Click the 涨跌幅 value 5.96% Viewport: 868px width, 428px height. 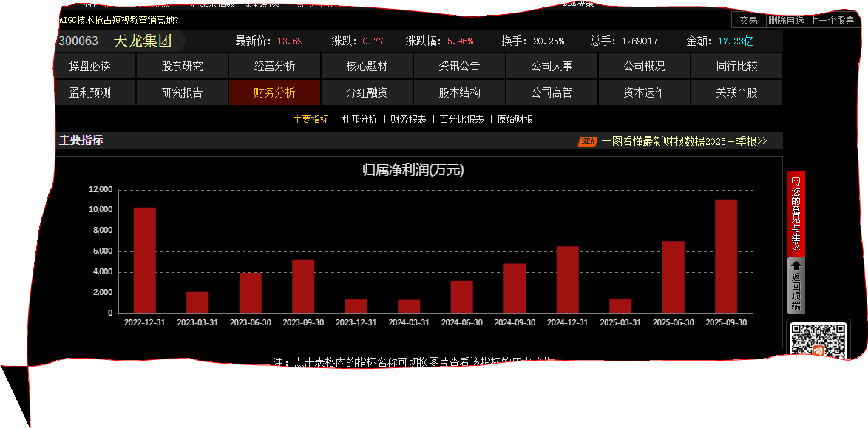(x=461, y=41)
